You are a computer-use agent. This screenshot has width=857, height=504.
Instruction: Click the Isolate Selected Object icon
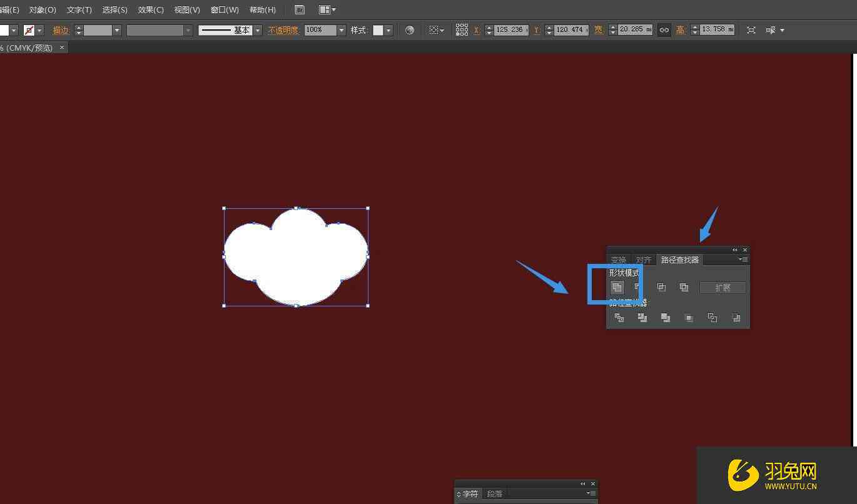(751, 30)
